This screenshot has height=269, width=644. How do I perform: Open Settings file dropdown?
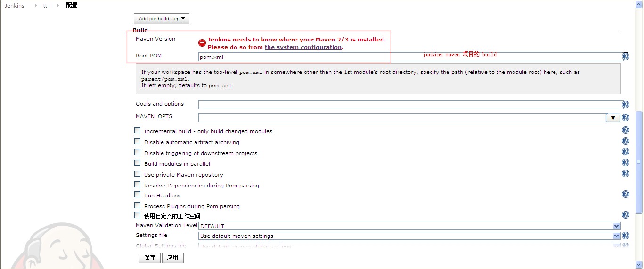[409, 236]
